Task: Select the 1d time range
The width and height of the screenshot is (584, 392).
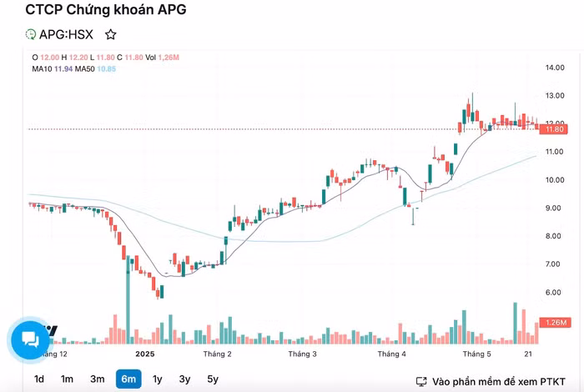Action: (39, 379)
